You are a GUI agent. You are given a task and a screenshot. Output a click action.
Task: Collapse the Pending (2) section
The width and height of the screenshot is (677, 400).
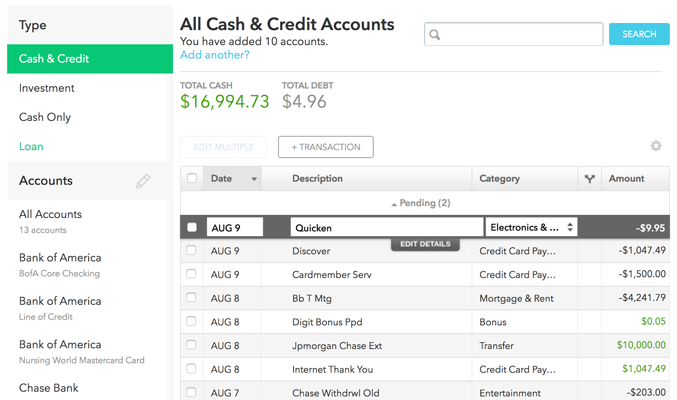(x=420, y=203)
